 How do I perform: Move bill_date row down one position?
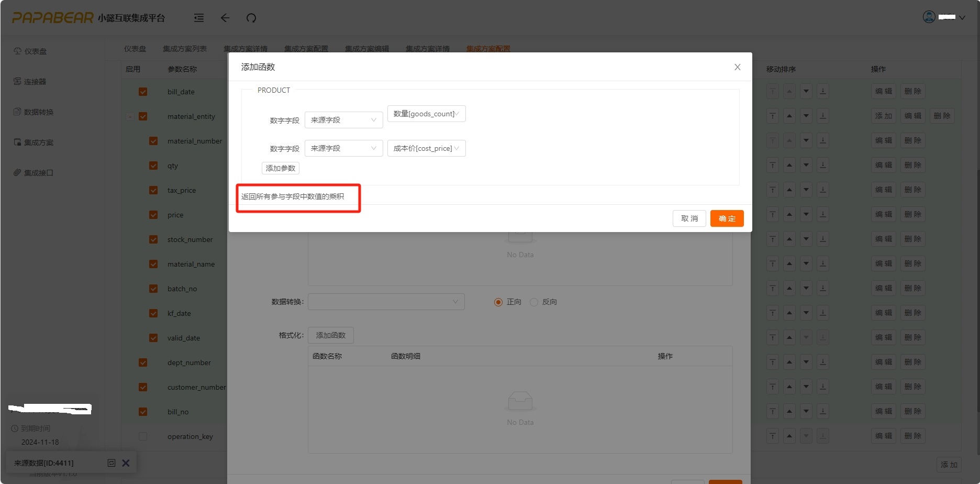(806, 92)
